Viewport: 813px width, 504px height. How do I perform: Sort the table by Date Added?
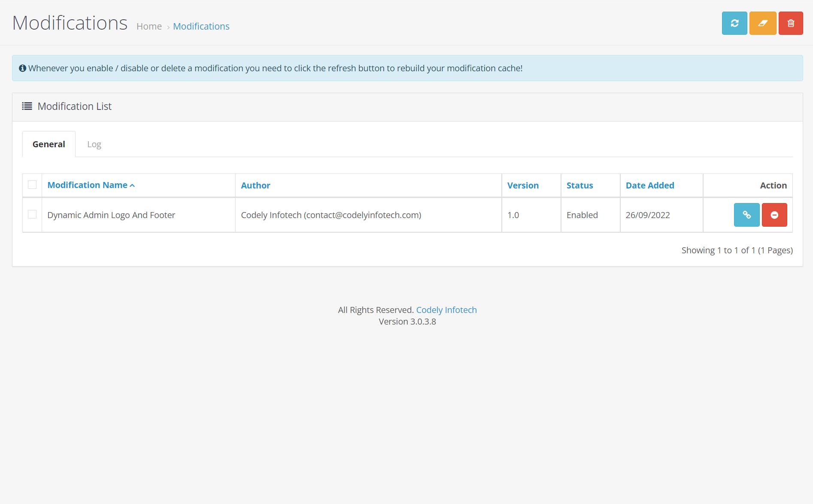[x=649, y=185]
